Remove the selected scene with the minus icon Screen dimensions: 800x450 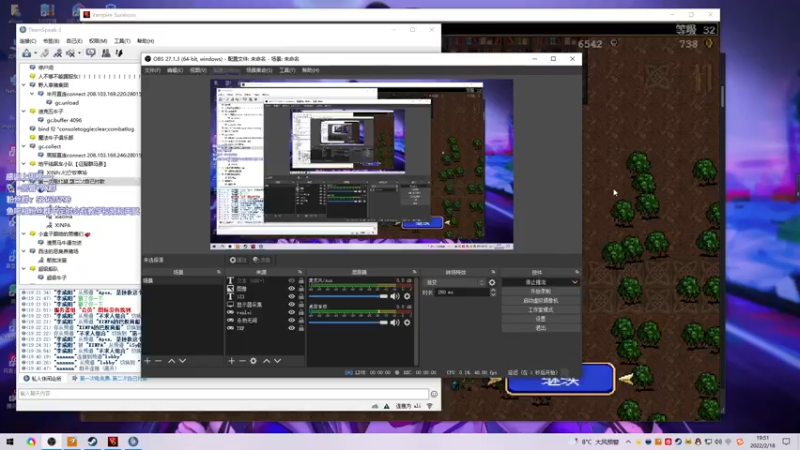tap(159, 361)
